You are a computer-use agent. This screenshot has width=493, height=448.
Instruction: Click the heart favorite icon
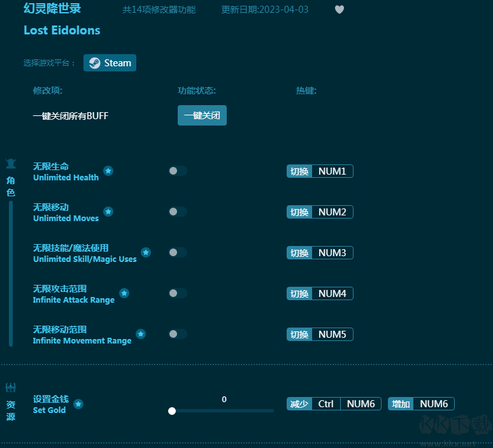339,10
